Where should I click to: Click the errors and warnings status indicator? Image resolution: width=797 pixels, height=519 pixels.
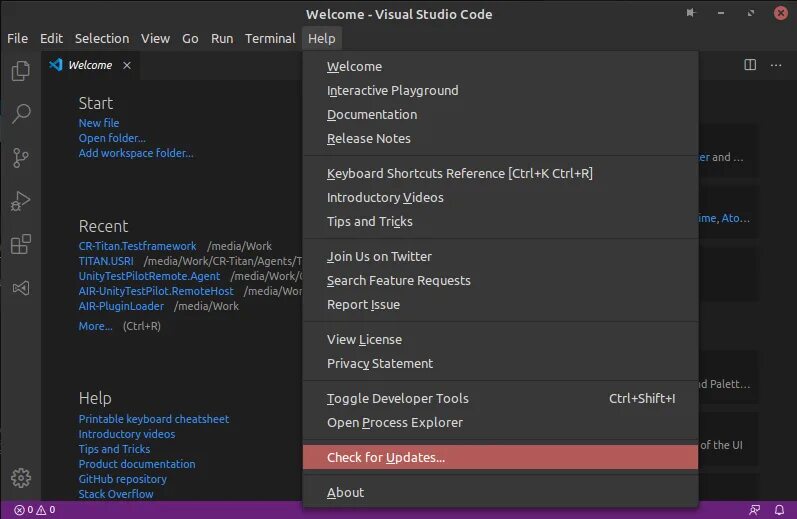tap(34, 510)
